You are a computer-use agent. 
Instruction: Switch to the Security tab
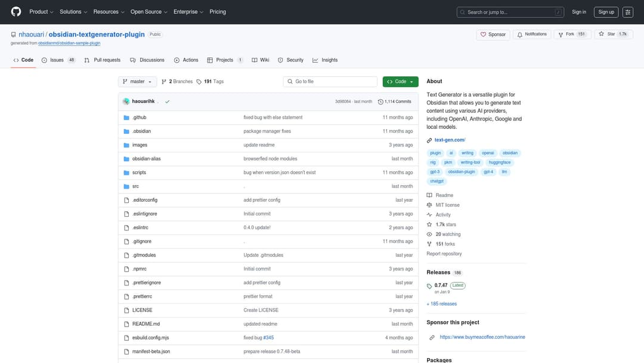(x=291, y=60)
